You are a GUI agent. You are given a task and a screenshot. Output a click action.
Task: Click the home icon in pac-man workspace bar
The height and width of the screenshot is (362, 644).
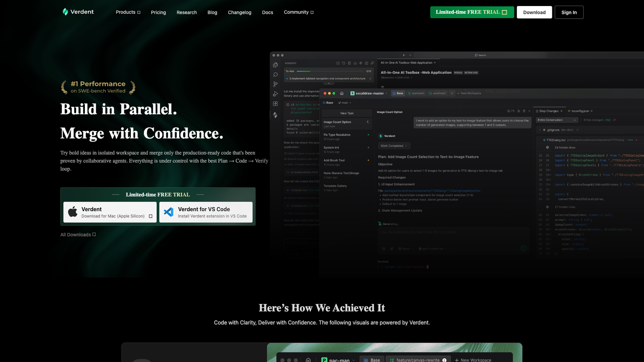coord(308,360)
